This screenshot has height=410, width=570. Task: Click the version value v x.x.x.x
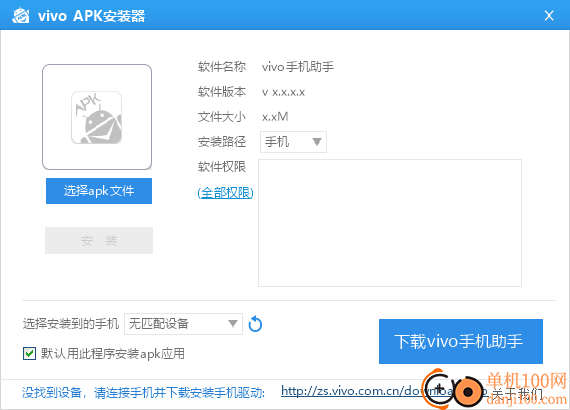[284, 92]
